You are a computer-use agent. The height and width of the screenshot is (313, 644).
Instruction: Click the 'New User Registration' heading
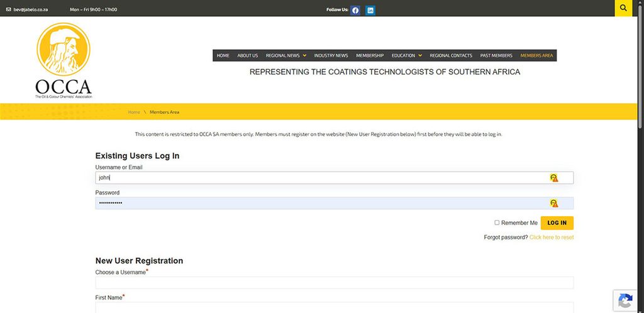pos(139,261)
